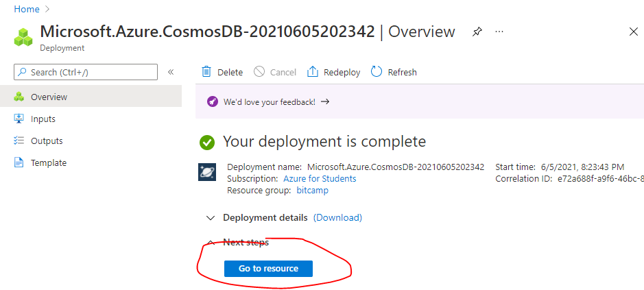Click the Redeploy upload icon
The image size is (644, 290).
click(x=313, y=72)
